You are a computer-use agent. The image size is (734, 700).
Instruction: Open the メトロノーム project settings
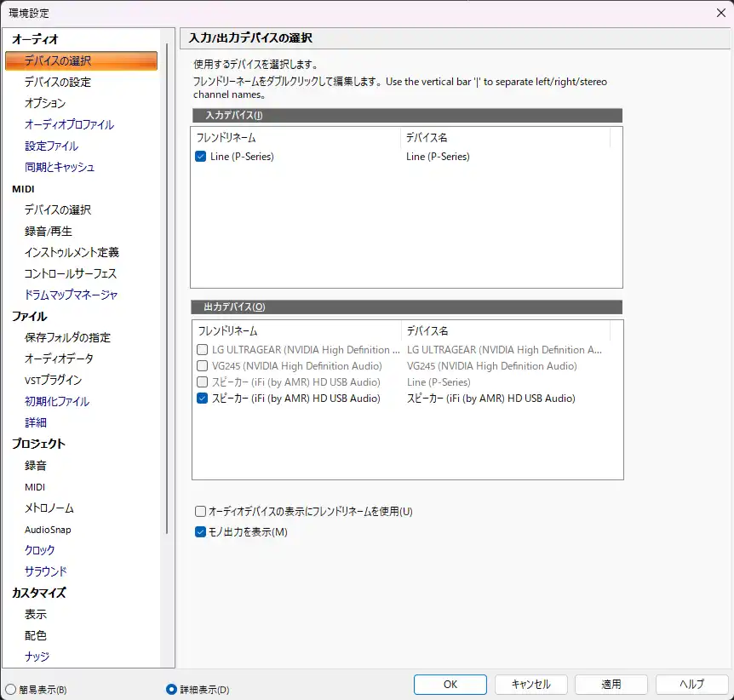pos(49,508)
